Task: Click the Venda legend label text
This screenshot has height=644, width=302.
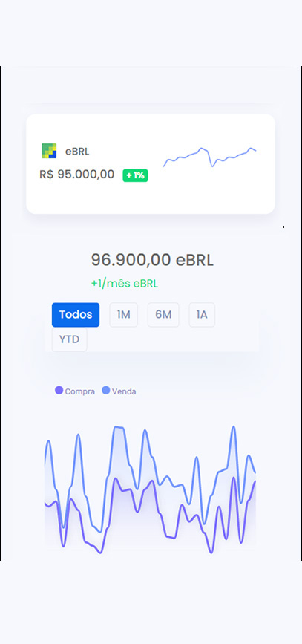Action: [x=124, y=391]
